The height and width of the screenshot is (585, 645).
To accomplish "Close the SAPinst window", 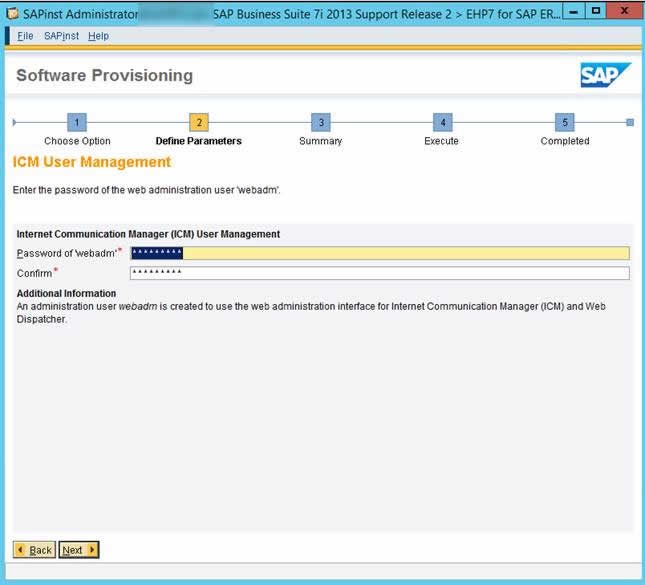I will coord(624,11).
